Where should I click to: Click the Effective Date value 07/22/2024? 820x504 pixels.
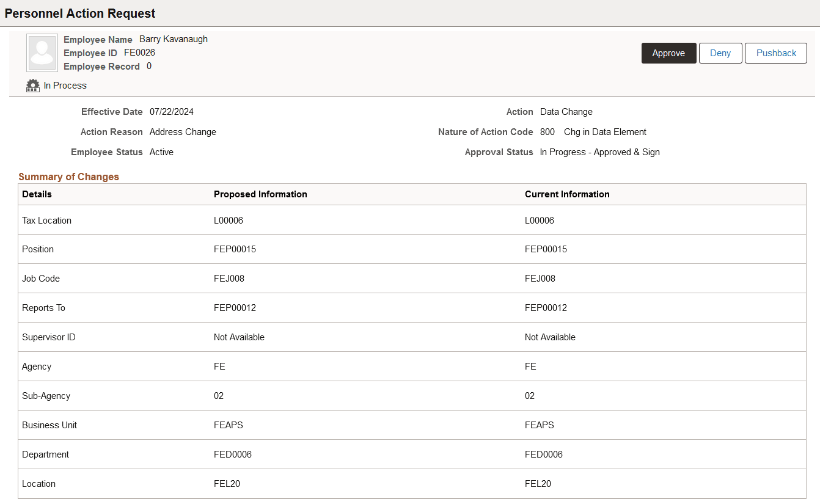(x=172, y=112)
